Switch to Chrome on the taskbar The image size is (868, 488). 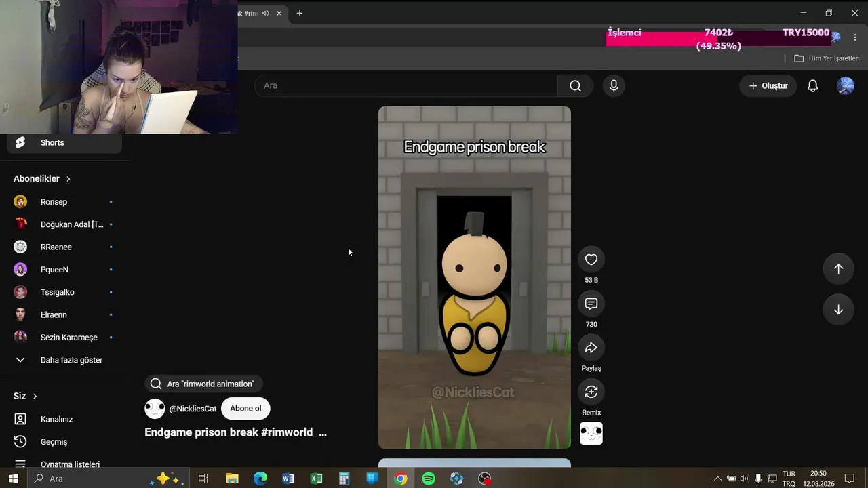point(400,479)
